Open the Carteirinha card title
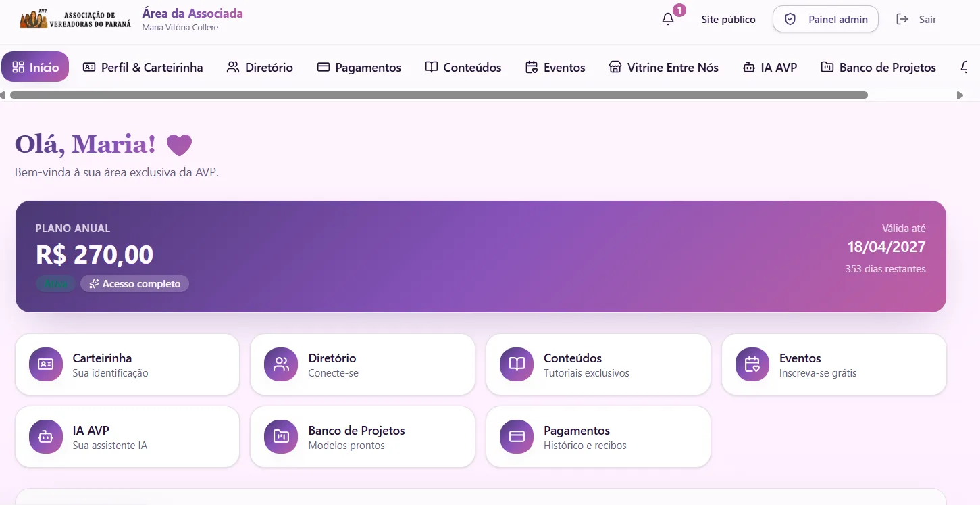Image resolution: width=980 pixels, height=505 pixels. coord(102,358)
